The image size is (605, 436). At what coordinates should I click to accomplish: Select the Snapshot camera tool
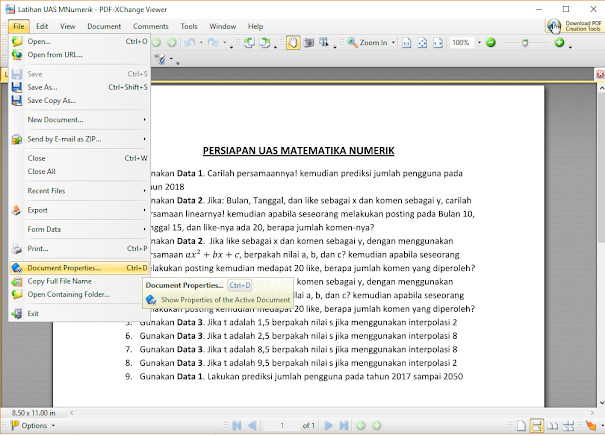coord(309,42)
